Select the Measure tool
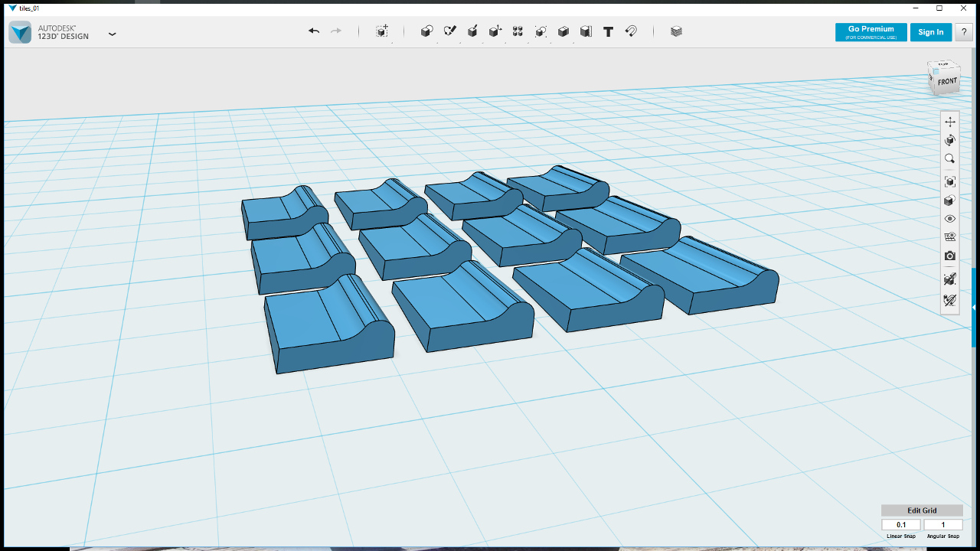This screenshot has width=980, height=551. click(x=586, y=31)
